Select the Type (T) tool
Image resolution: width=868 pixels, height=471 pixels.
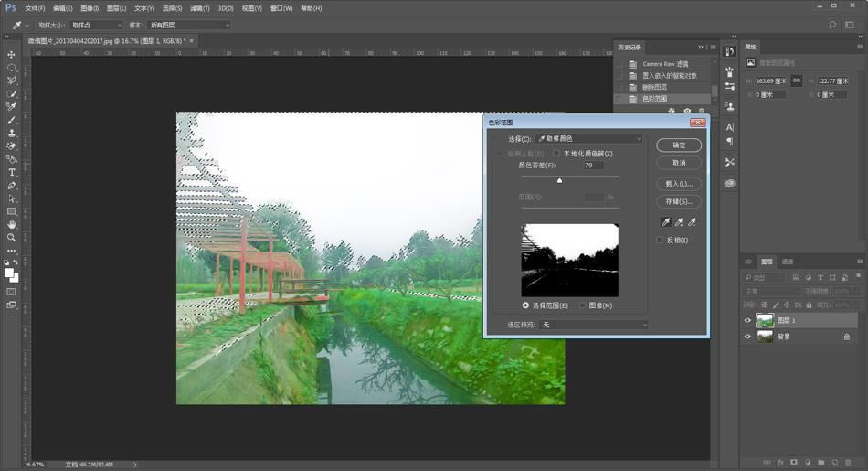(x=12, y=172)
